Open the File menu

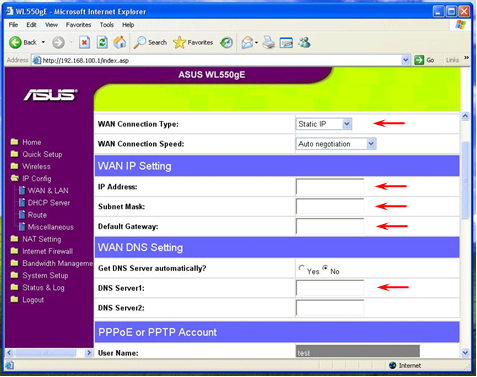pyautogui.click(x=13, y=25)
